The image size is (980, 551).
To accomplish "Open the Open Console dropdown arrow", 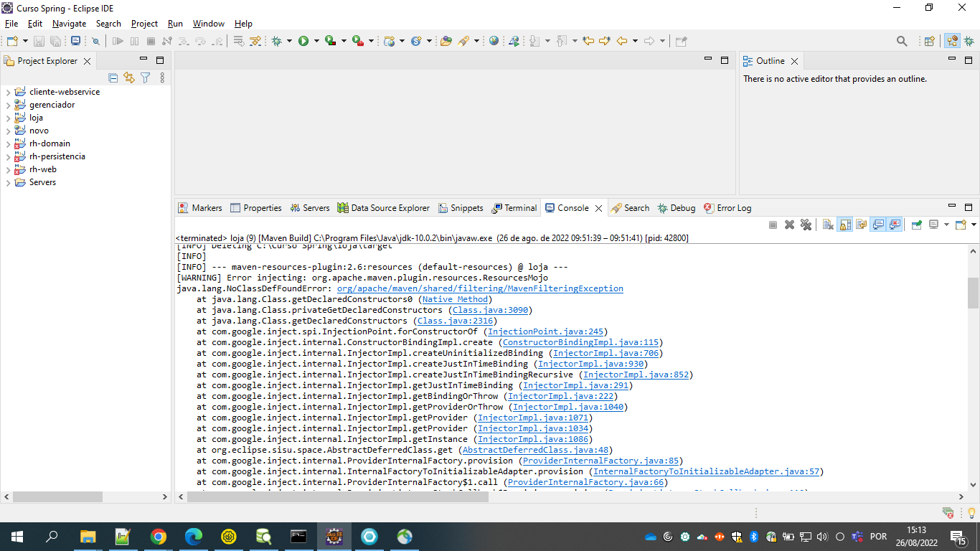I will pyautogui.click(x=974, y=225).
